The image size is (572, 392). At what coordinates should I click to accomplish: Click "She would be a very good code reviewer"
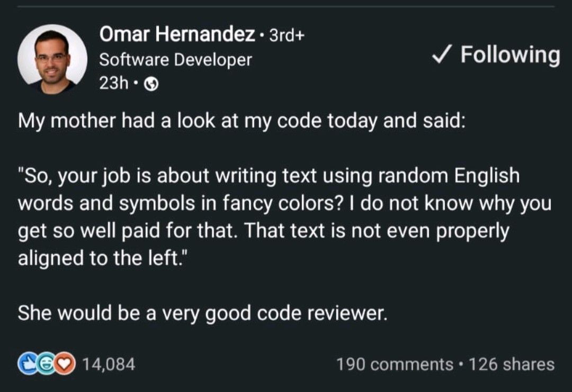(202, 313)
